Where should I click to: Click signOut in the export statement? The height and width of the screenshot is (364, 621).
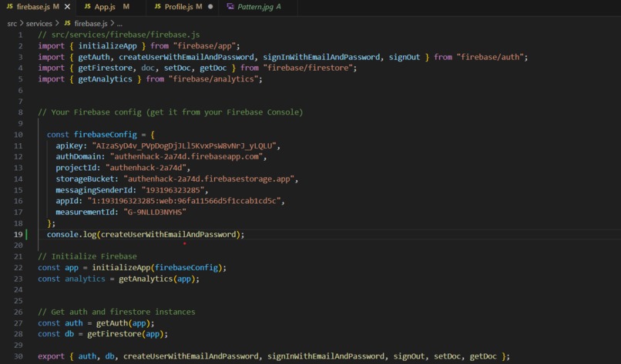[409, 356]
